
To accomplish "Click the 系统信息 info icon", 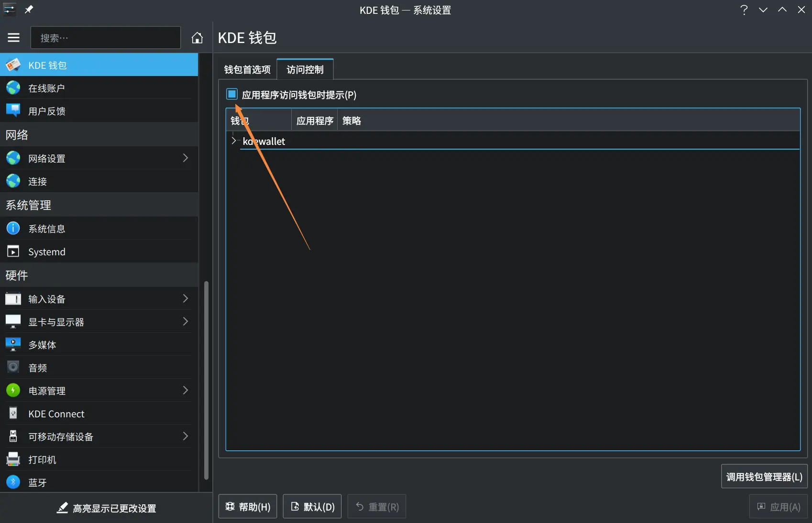I will point(13,228).
